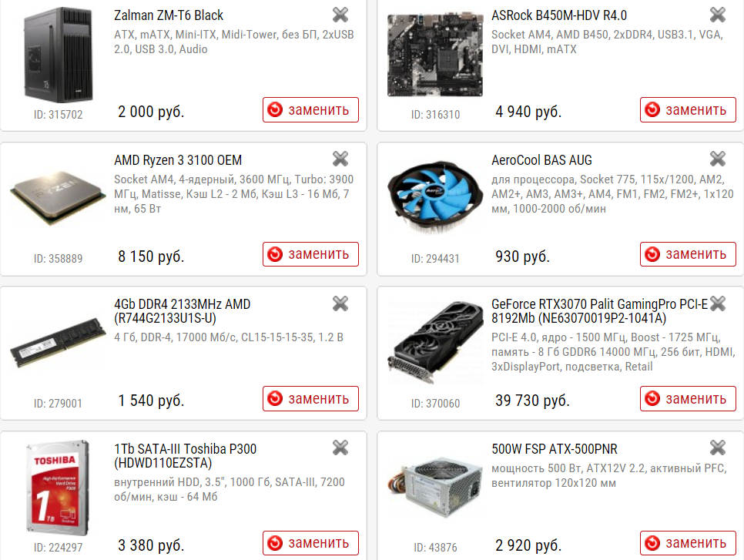
Task: Replace the AeroCool BAS AUG cooler
Action: coord(688,254)
